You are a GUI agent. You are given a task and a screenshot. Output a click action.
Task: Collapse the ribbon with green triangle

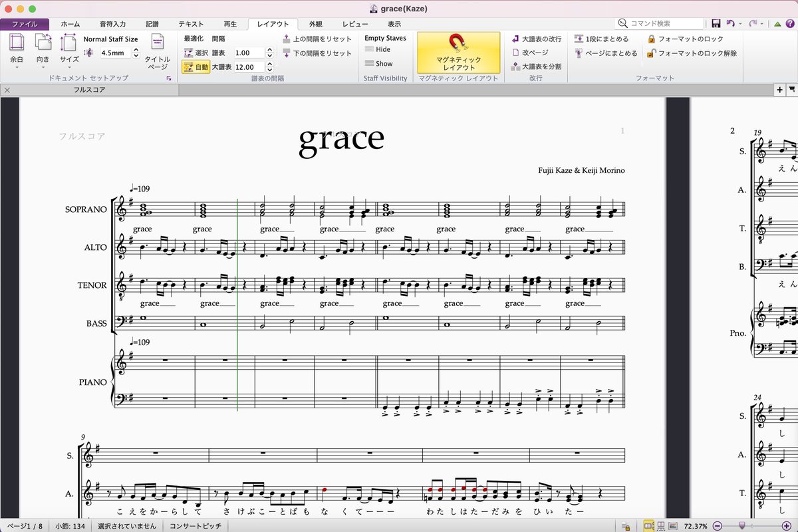tap(777, 24)
